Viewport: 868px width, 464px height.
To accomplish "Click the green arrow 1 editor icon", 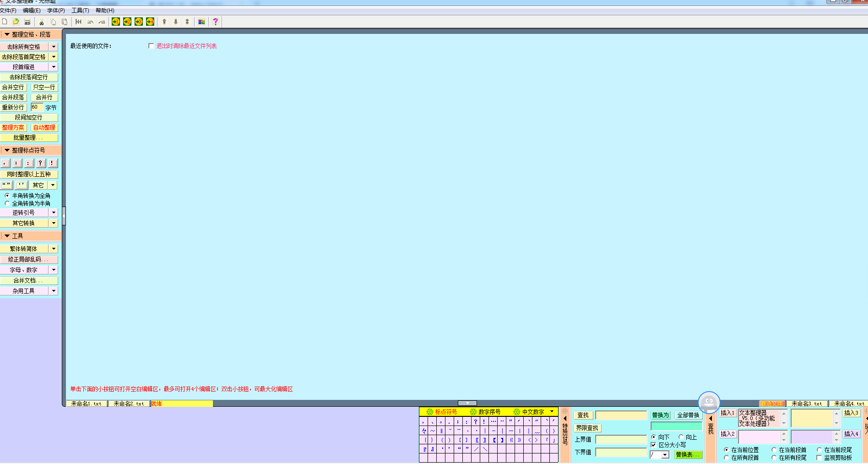I will pos(116,22).
